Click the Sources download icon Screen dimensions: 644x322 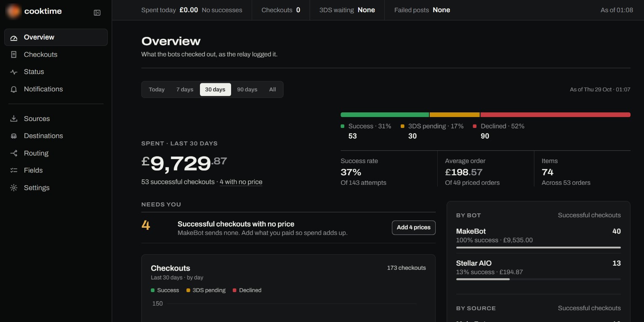(x=14, y=119)
